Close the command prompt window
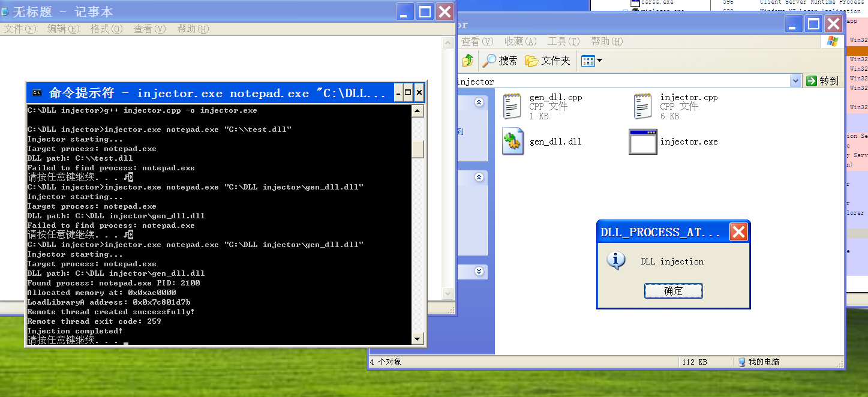The image size is (868, 397). (x=419, y=93)
